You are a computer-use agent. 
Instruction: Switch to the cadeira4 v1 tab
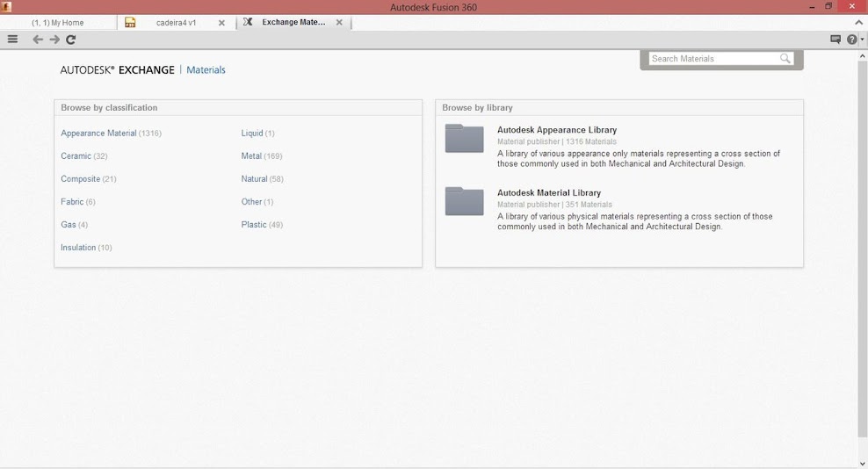(x=176, y=23)
